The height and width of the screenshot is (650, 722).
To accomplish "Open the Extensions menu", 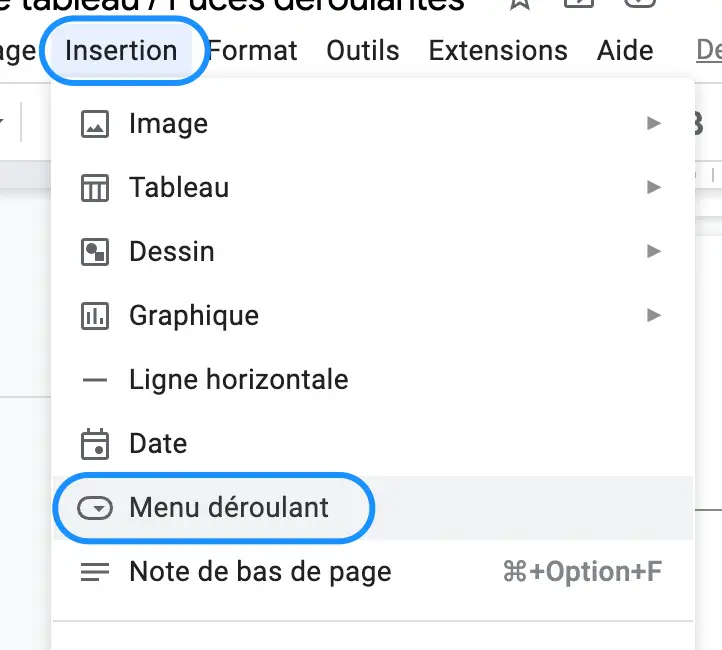I will tap(498, 50).
